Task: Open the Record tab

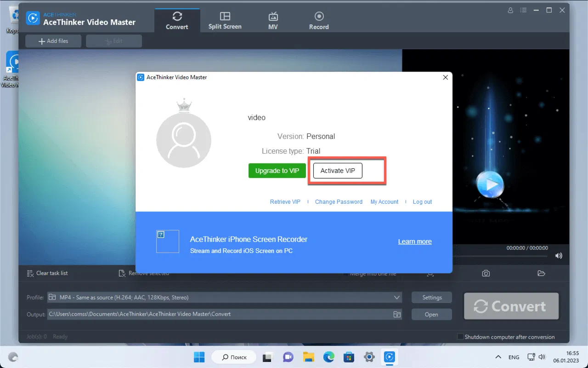Action: [319, 20]
